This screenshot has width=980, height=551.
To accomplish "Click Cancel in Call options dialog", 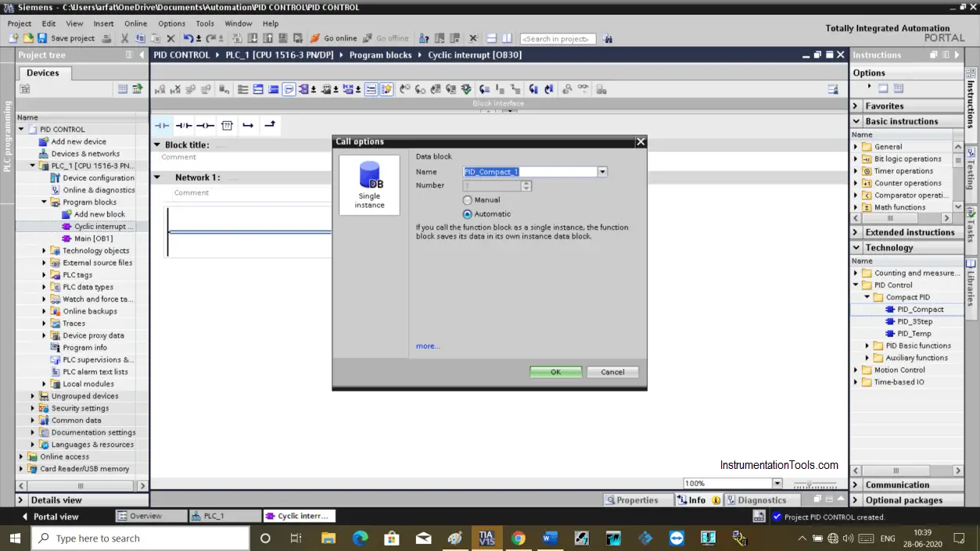I will 612,372.
